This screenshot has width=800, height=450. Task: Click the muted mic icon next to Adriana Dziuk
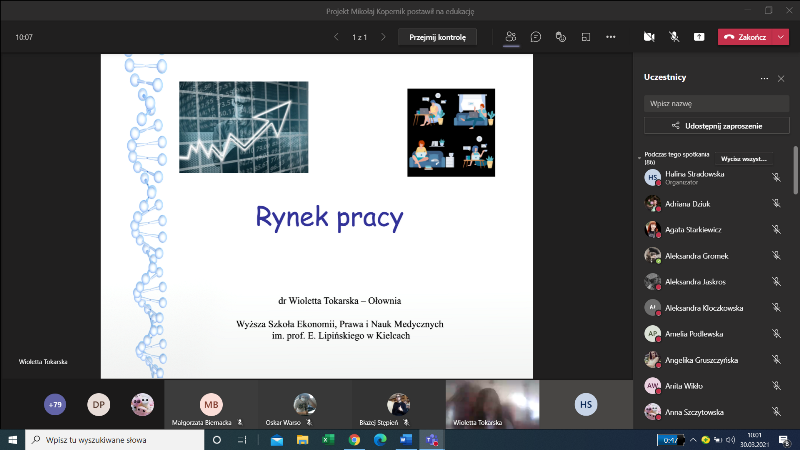pyautogui.click(x=776, y=203)
